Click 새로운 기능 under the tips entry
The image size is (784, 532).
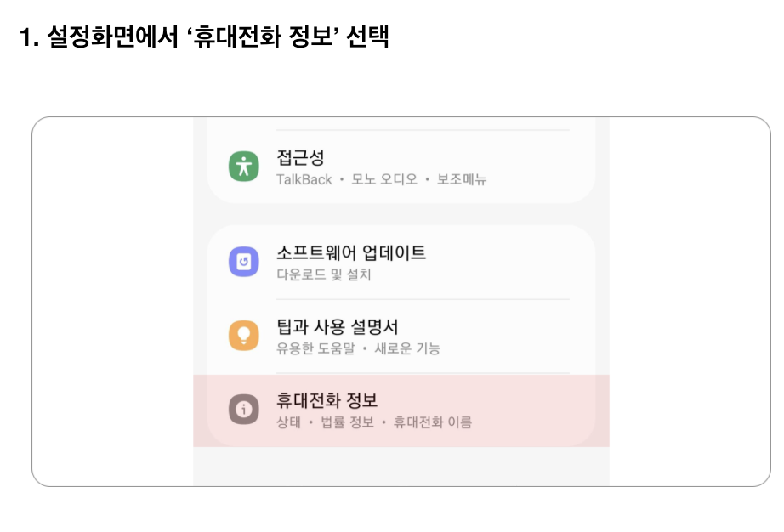(407, 348)
